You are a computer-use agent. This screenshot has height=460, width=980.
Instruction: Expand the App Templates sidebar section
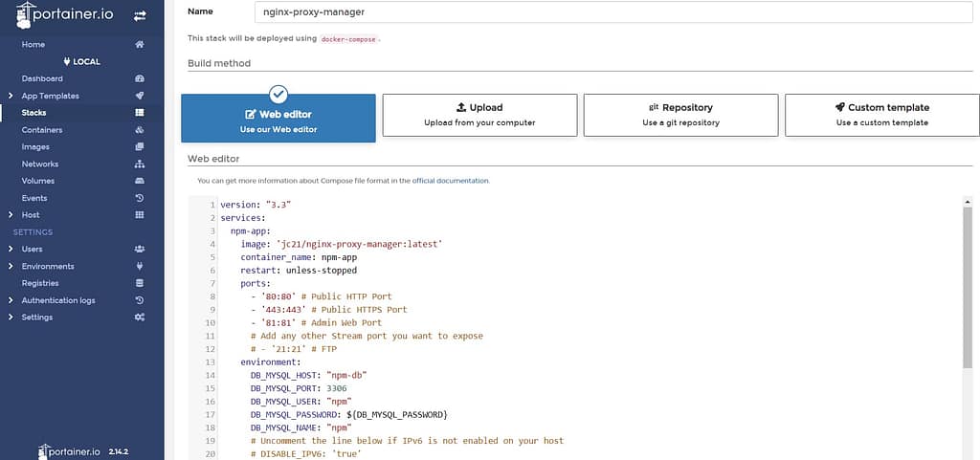(11, 96)
